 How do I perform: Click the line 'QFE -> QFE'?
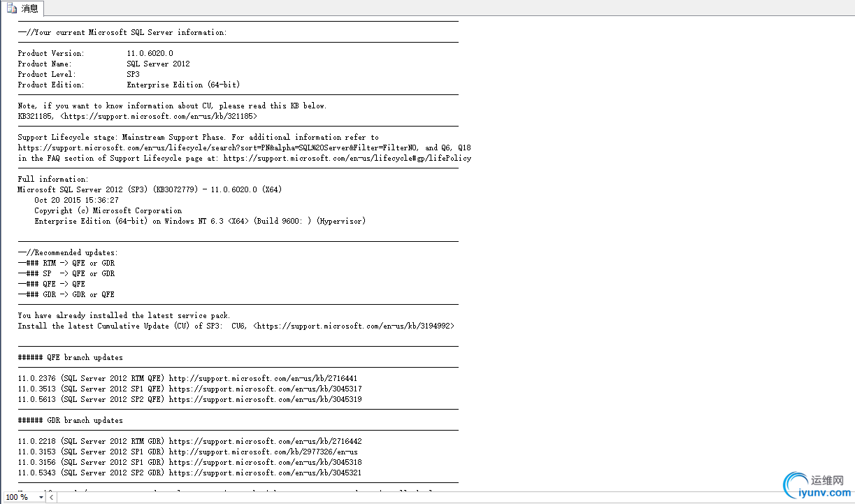point(52,284)
